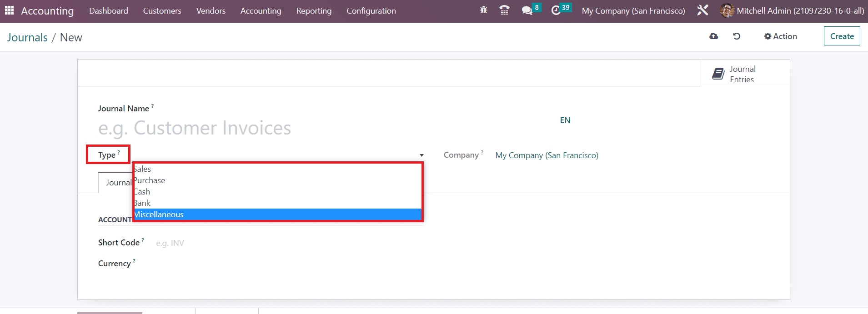The image size is (868, 314).
Task: Open the Action gear menu
Action: [x=780, y=36]
